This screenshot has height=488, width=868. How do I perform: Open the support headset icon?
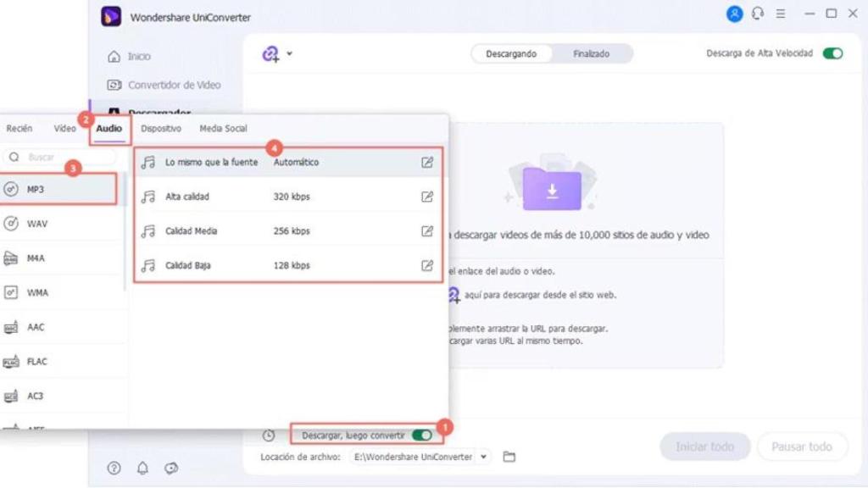coord(758,14)
